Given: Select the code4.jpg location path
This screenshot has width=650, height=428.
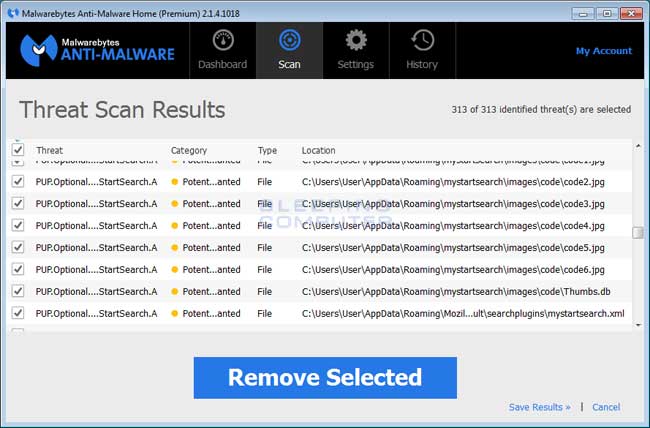Looking at the screenshot, I should 453,226.
